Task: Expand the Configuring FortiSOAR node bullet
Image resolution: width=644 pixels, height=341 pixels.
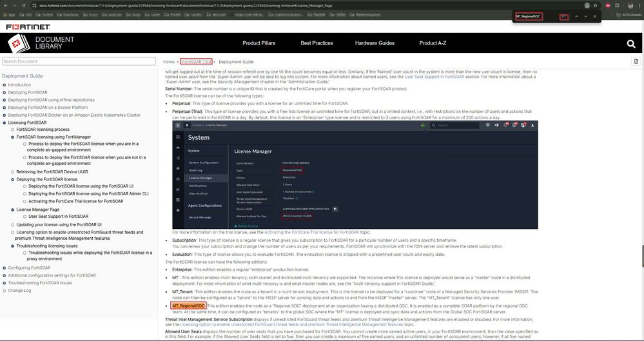Action: coord(4,268)
